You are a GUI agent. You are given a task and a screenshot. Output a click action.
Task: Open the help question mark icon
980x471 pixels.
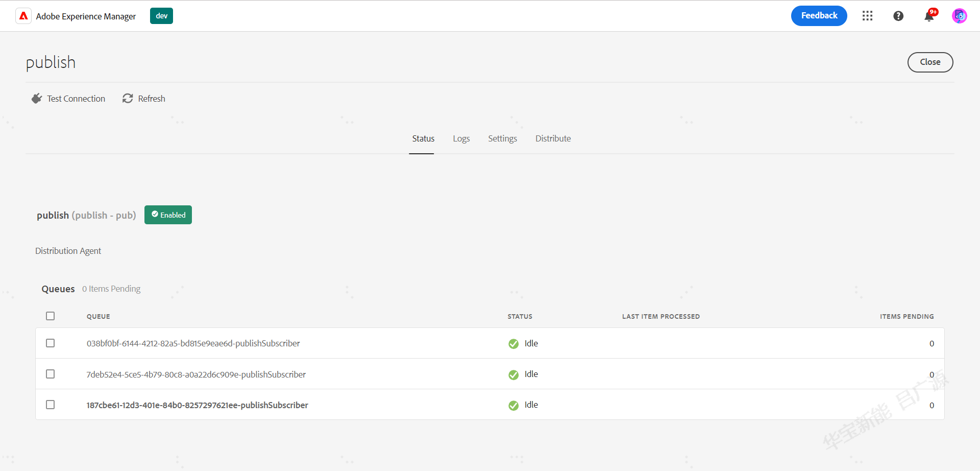(x=898, y=16)
